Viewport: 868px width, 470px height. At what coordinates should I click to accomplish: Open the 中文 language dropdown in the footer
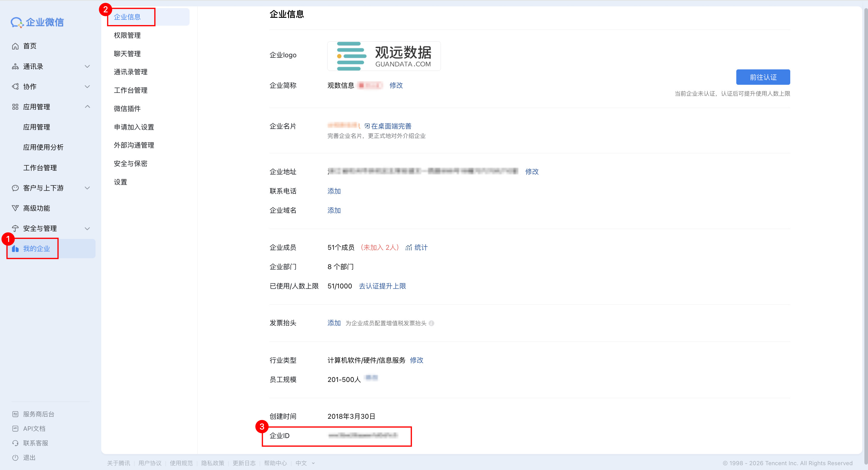[x=305, y=463]
